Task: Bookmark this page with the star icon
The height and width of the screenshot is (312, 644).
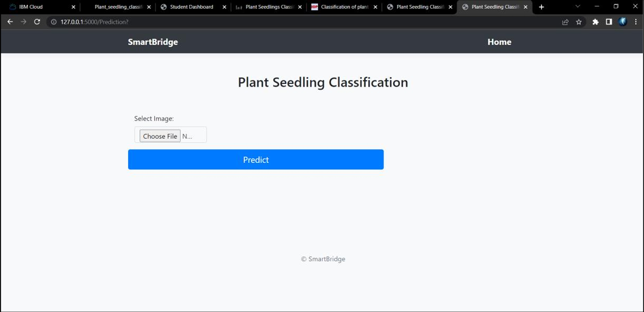Action: coord(579,22)
